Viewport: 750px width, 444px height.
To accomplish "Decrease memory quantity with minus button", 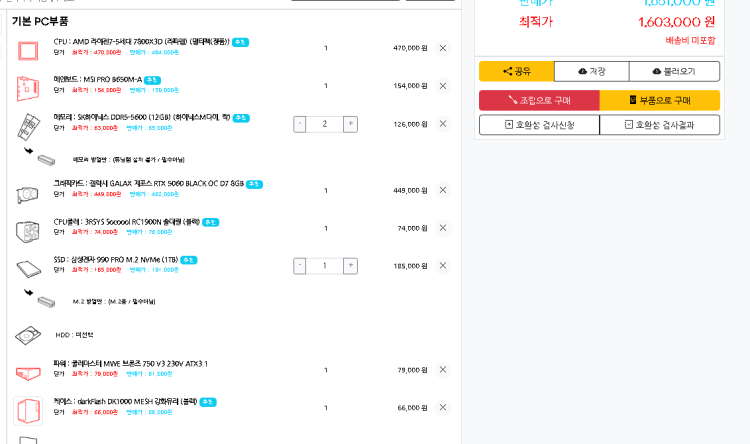I will click(x=300, y=124).
